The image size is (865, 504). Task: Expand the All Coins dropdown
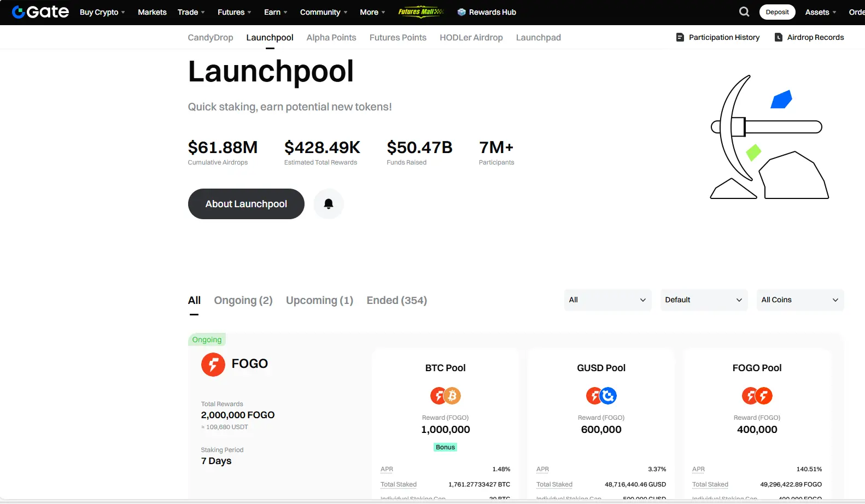tap(800, 300)
